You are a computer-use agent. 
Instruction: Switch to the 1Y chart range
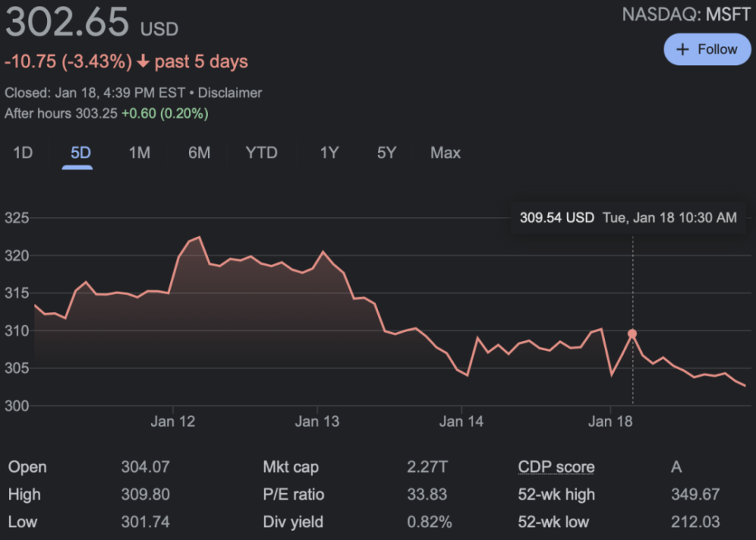(329, 153)
